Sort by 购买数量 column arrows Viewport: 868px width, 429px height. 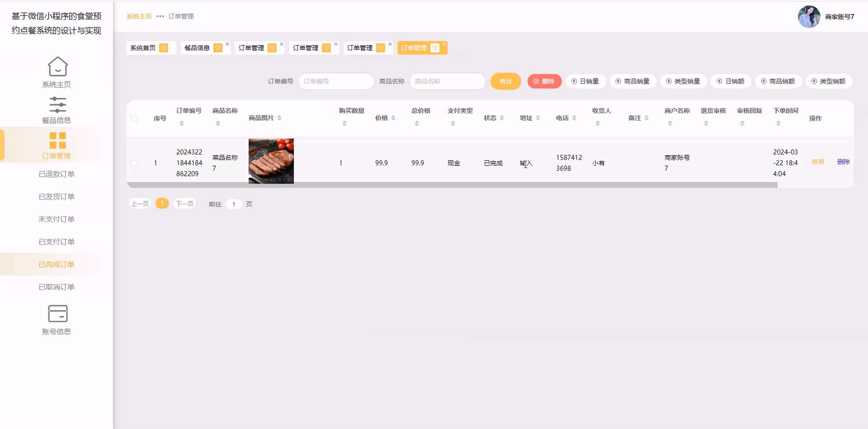click(x=344, y=123)
